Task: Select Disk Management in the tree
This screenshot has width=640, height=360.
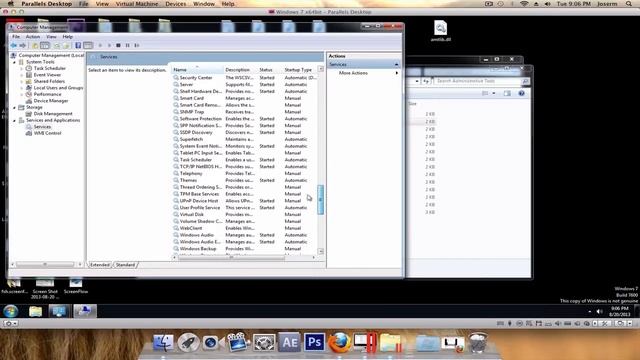Action: [53, 114]
